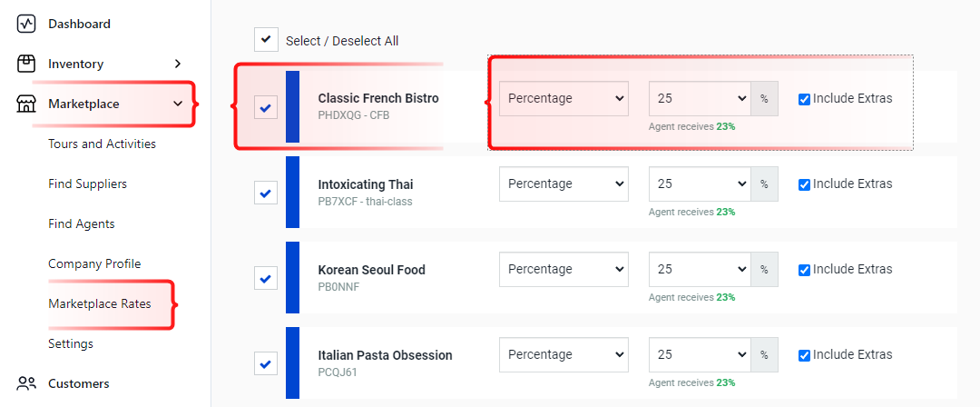Click the Dashboard pulse icon
This screenshot has width=980, height=407.
(26, 24)
